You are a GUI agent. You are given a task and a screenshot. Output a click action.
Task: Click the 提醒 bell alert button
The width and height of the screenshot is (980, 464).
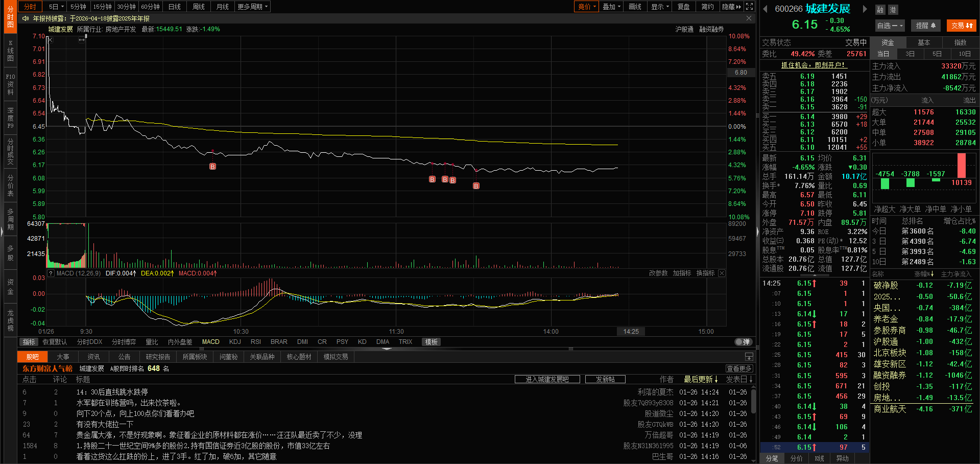tap(925, 26)
